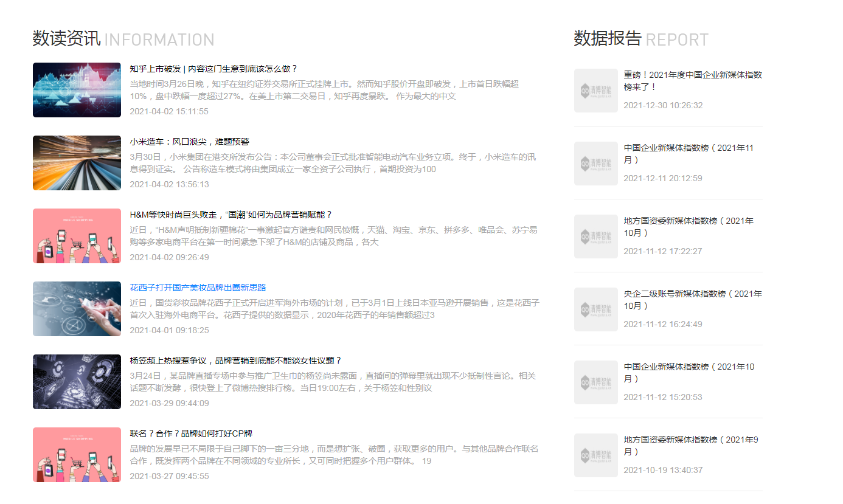Click the dark tech thumbnail for 杨笠 article
Viewport: 843px width, 504px height.
pos(77,382)
